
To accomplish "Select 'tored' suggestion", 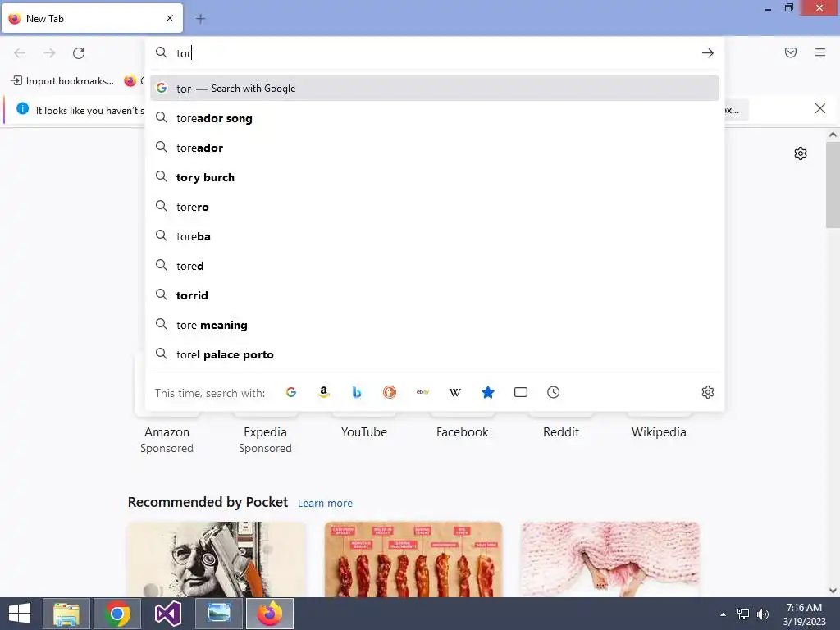I will (435, 266).
